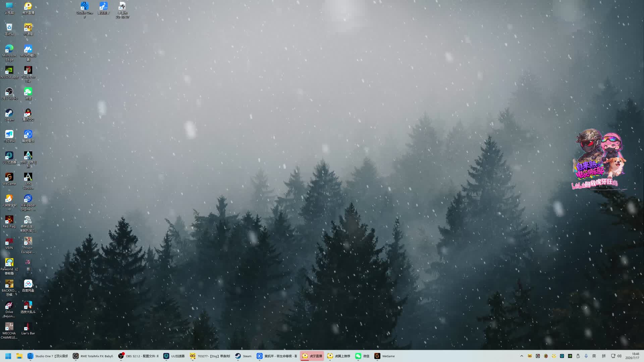Select the 7 Days to Die shortcut

(28, 74)
